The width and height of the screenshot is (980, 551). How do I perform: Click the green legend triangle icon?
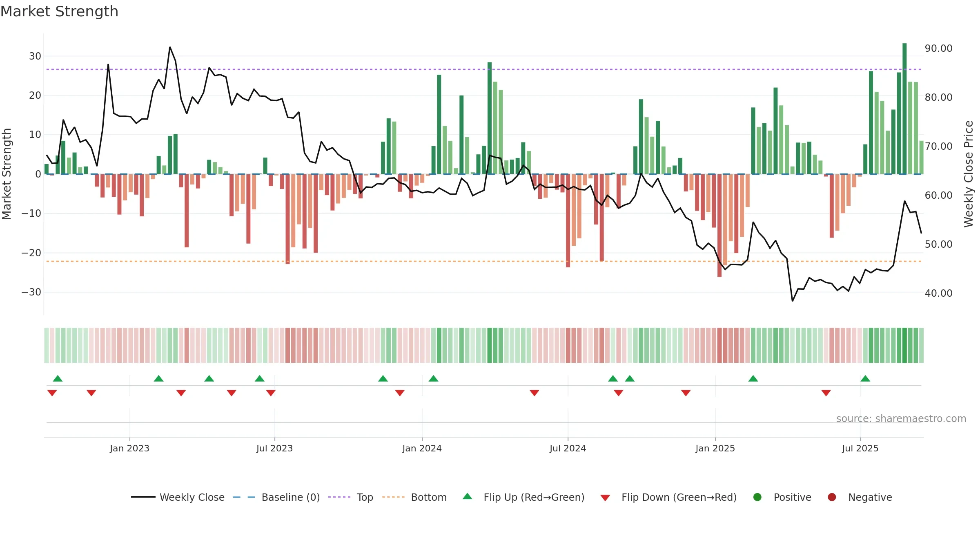(x=468, y=496)
